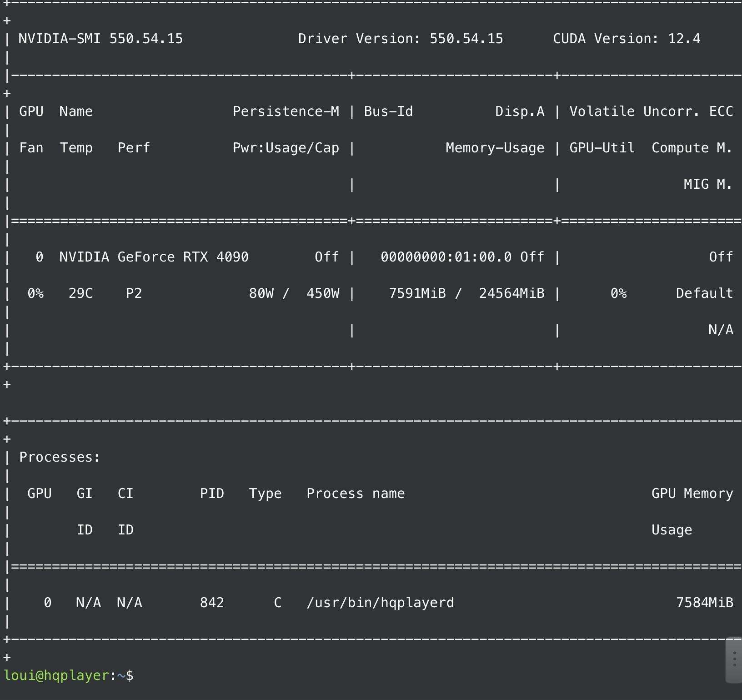The width and height of the screenshot is (742, 700).
Task: Click the 80W power usage value
Action: click(261, 293)
